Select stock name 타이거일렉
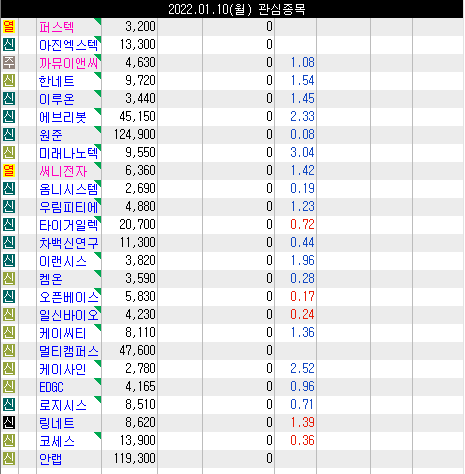465x474 pixels. click(x=69, y=225)
